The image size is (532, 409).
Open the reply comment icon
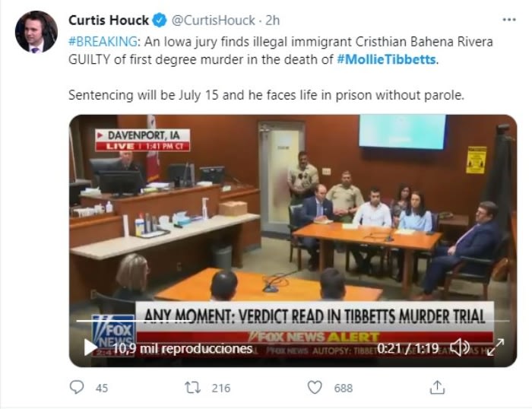[76, 387]
